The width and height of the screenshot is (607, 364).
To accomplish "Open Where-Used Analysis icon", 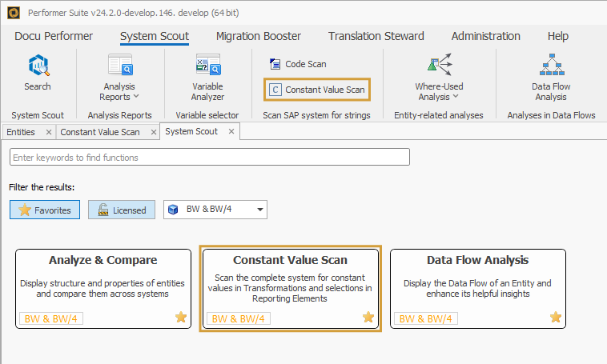I will coord(439,66).
